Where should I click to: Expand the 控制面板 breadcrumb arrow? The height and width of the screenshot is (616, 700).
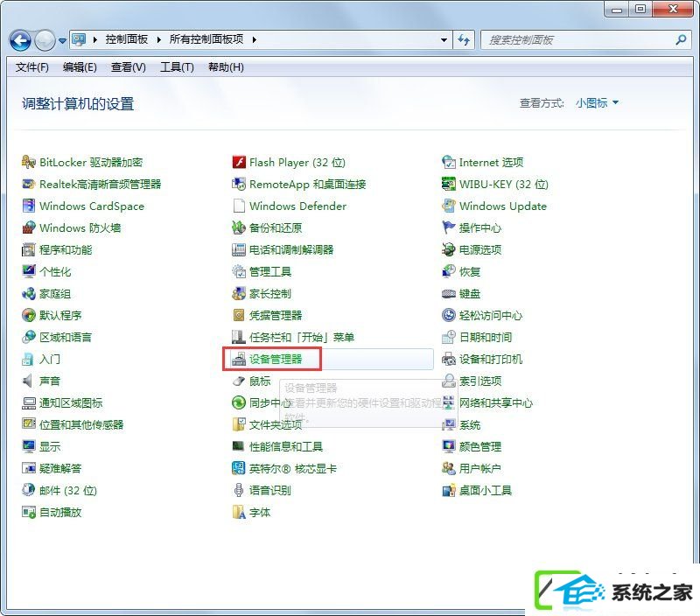pos(159,39)
